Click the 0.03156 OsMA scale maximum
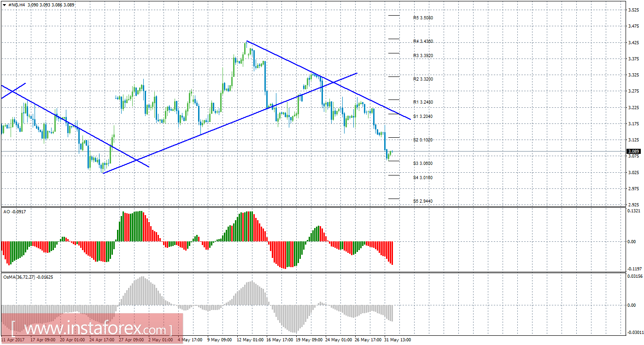644x345 pixels. 634,276
